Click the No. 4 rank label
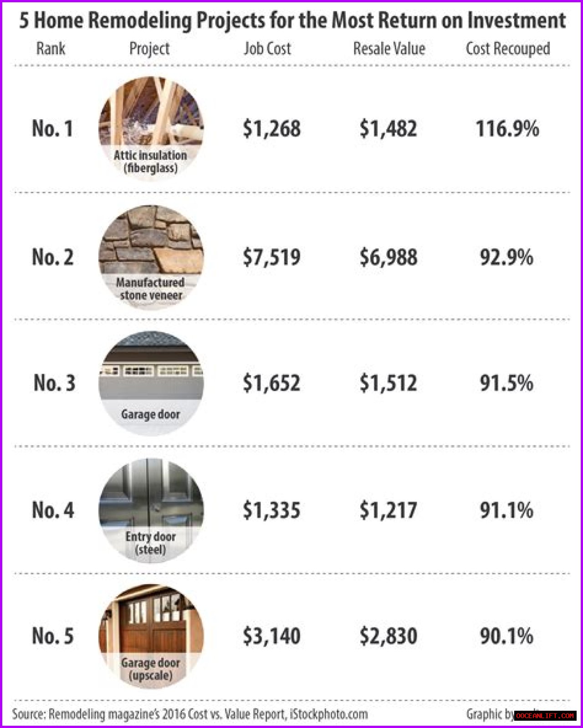 tap(53, 510)
